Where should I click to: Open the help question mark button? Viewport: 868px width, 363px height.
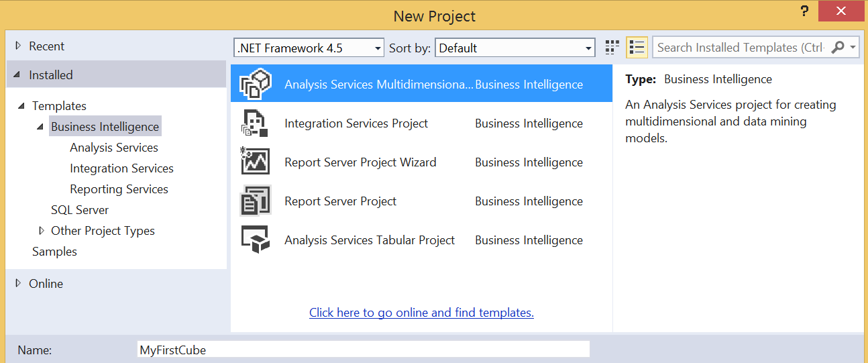(804, 11)
